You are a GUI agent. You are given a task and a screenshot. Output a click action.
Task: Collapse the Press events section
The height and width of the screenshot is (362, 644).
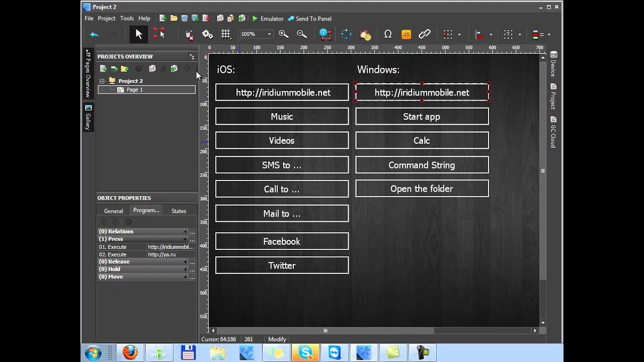point(185,239)
